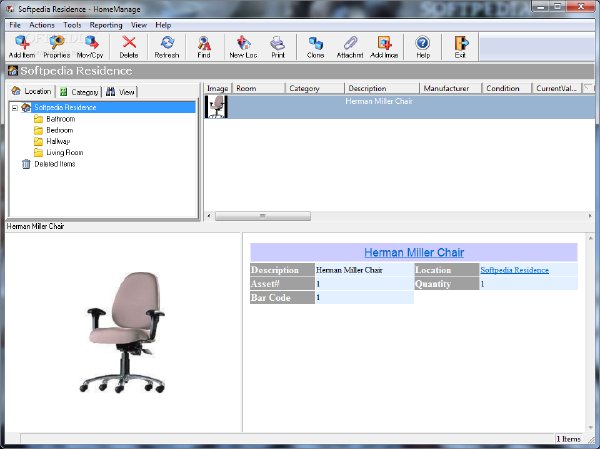Open the Actions menu
600x449 pixels.
[42, 25]
